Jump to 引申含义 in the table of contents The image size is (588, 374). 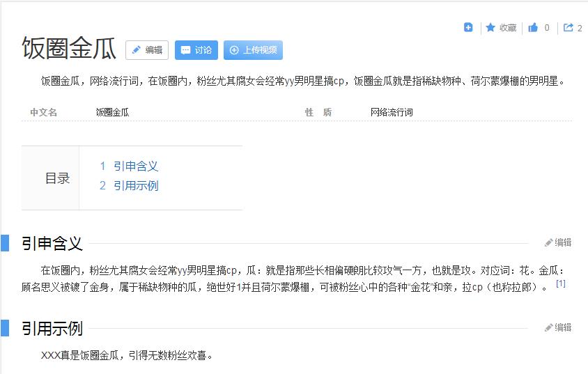click(x=136, y=166)
